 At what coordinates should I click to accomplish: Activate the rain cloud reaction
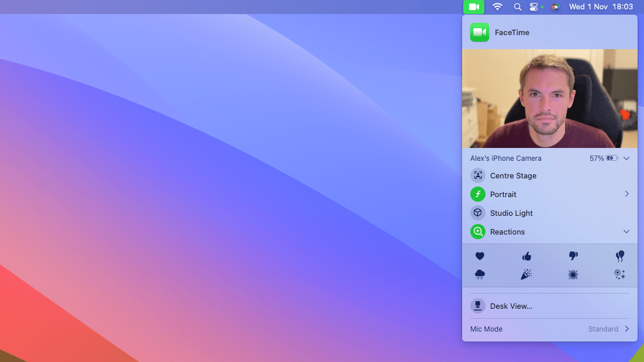[480, 274]
